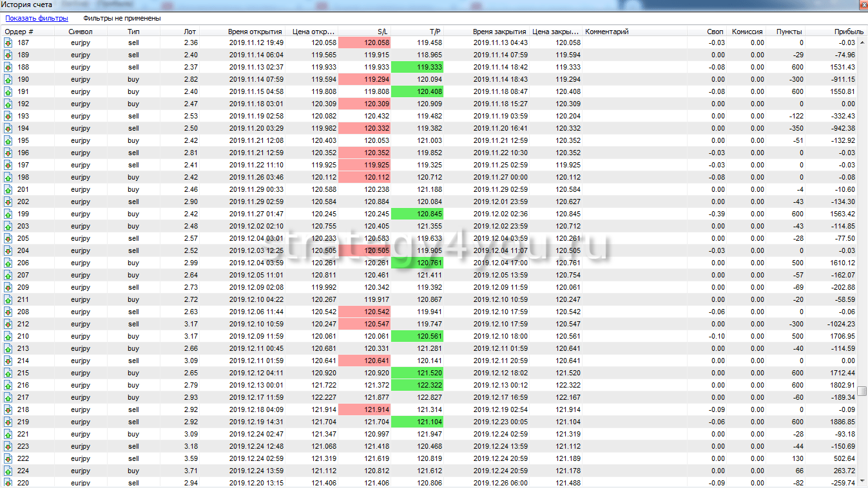Click the Показать фильтры link
The width and height of the screenshot is (868, 488).
[x=37, y=19]
